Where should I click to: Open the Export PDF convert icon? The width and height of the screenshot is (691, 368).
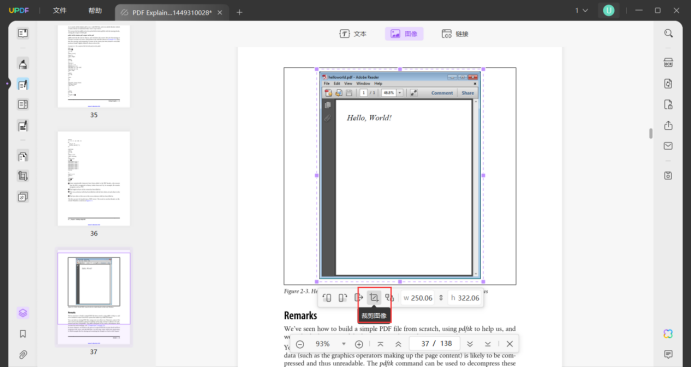pyautogui.click(x=669, y=84)
